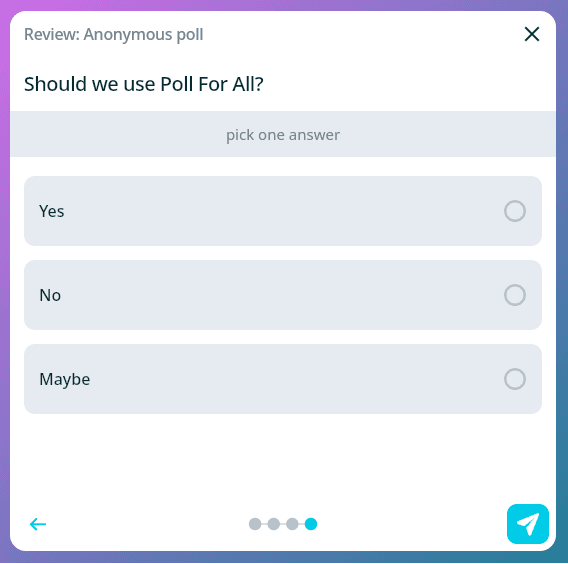This screenshot has height=564, width=568.
Task: Select the Yes radio circle
Action: tap(515, 211)
